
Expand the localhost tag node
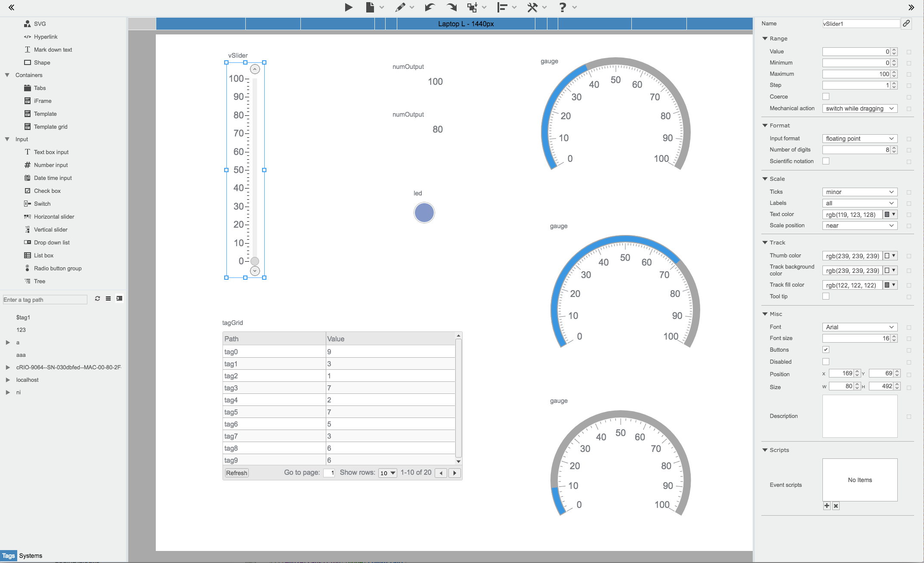pos(8,380)
